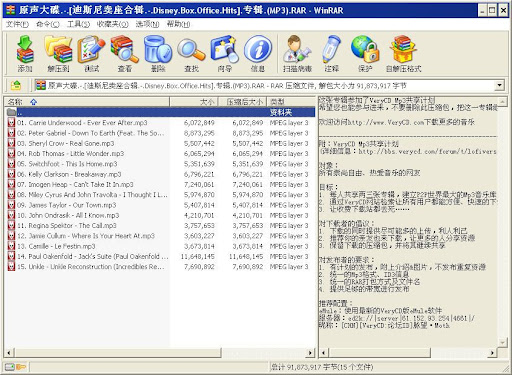Open the 向导 (Wizard) toolbar icon
The image size is (512, 375).
224,50
